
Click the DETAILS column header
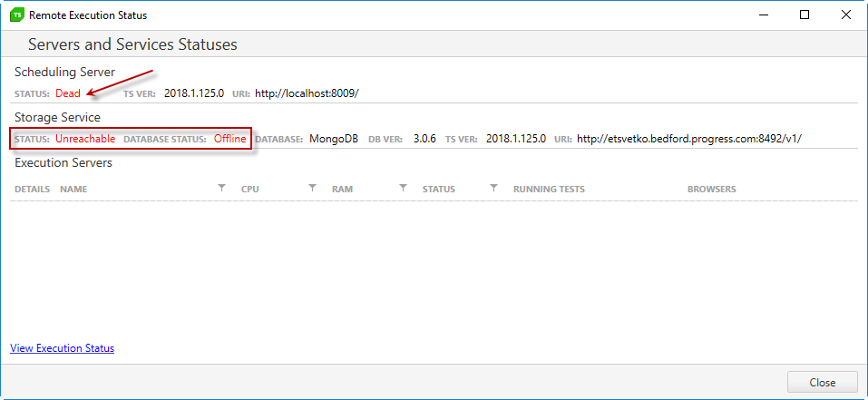(32, 190)
